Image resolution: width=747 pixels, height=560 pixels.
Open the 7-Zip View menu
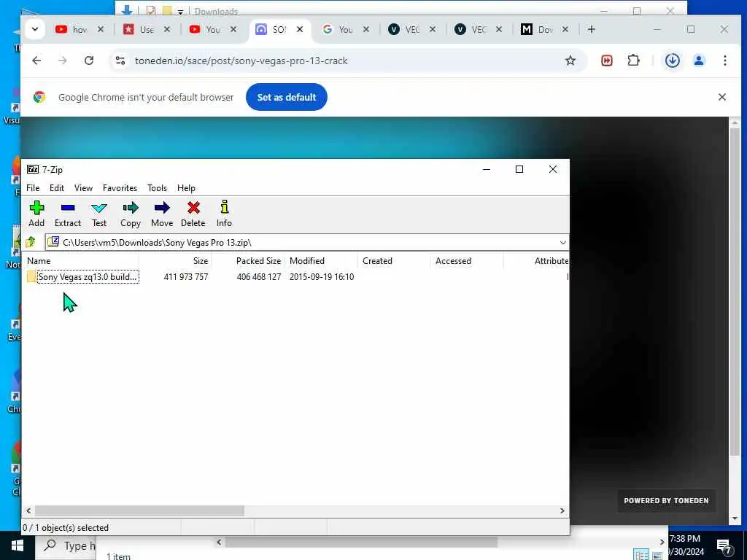coord(83,188)
